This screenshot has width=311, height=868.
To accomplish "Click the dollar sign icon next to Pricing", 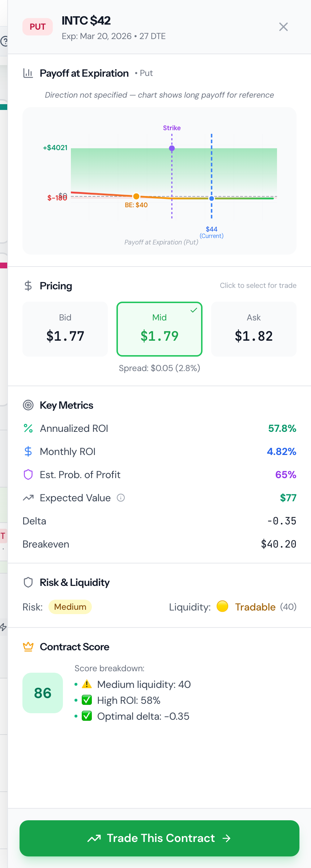I will coord(28,286).
